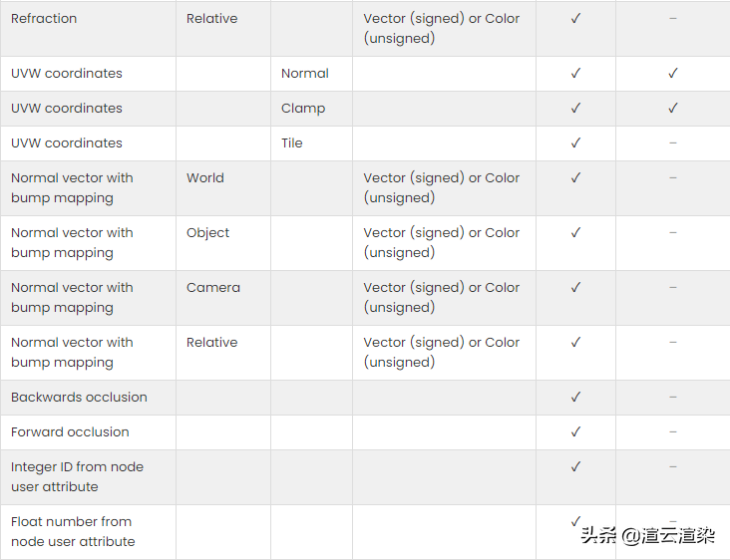Click the checkmark in the Refraction Relative row

tap(575, 18)
